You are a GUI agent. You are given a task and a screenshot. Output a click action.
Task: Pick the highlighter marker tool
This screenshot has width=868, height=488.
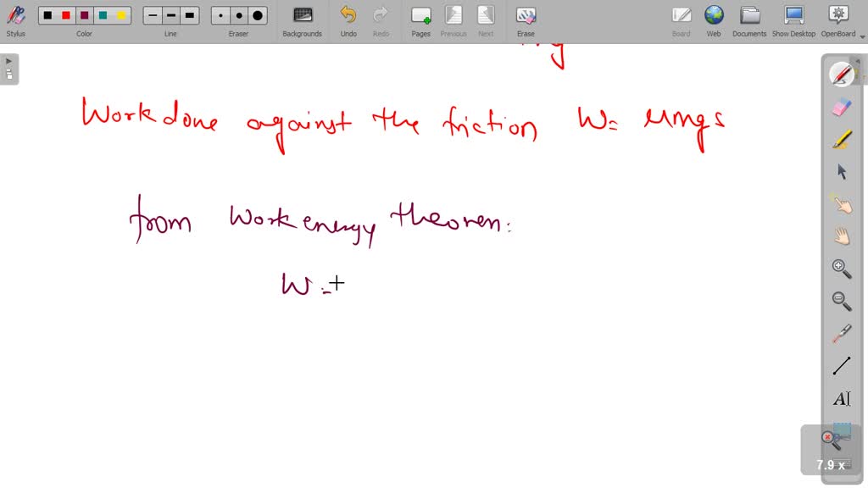tap(842, 139)
